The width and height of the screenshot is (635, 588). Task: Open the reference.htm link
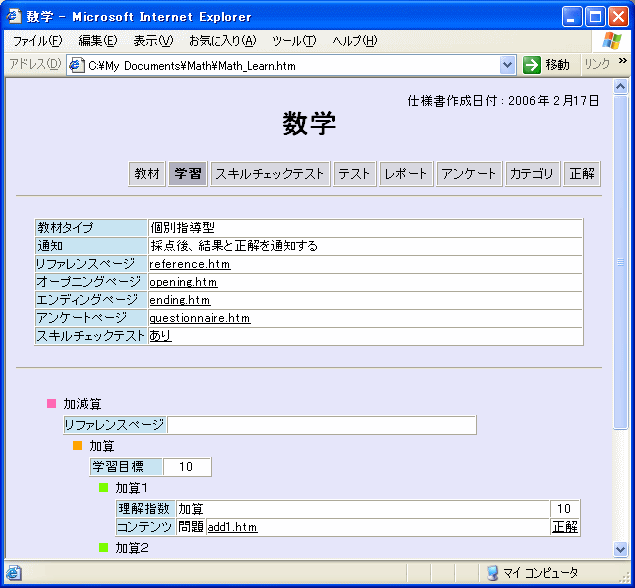click(x=189, y=265)
